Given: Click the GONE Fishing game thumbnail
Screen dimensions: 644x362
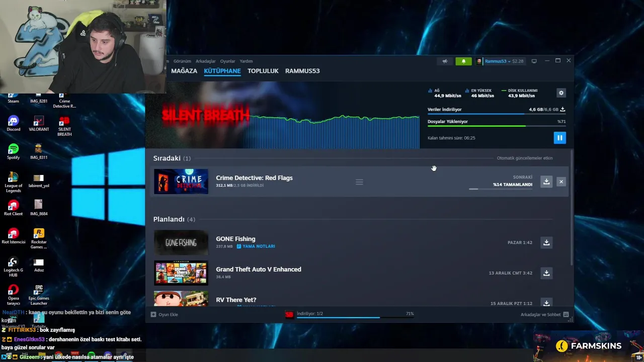Looking at the screenshot, I should [181, 242].
